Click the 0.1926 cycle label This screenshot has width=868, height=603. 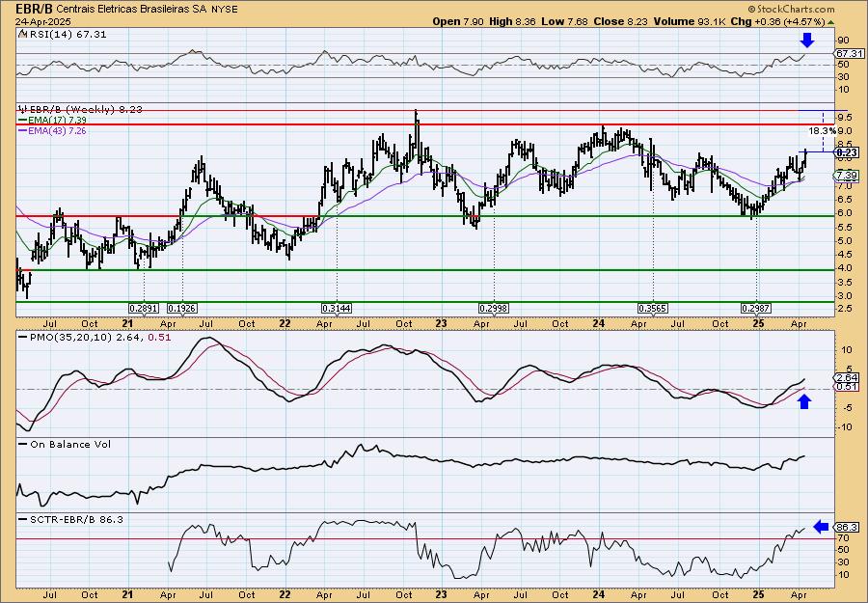pos(182,308)
